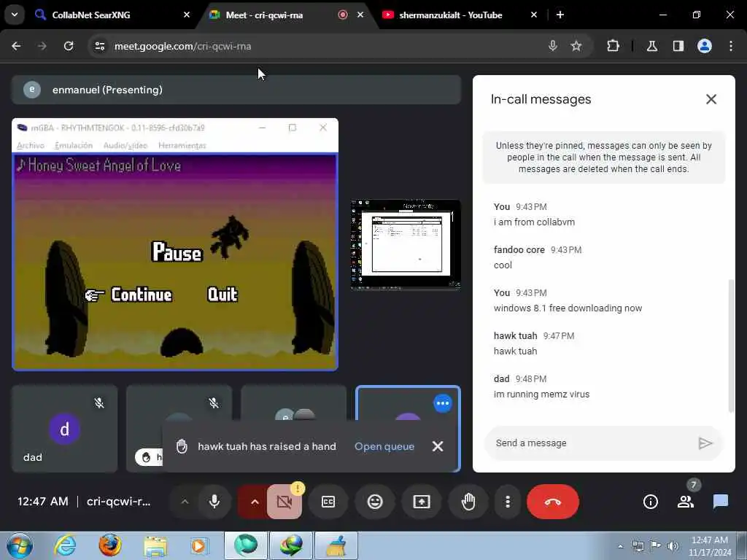Viewport: 747px width, 560px height.
Task: Click Open queue link
Action: [x=384, y=446]
